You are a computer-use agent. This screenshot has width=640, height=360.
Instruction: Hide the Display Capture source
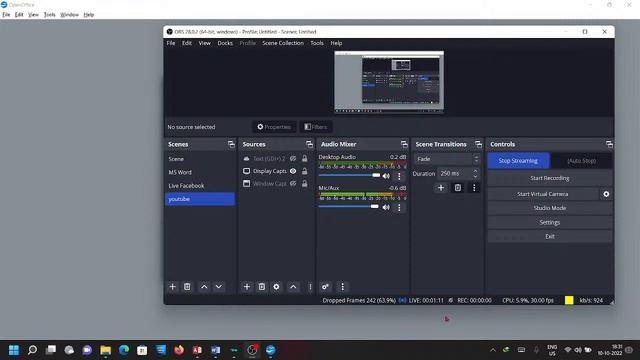point(293,171)
